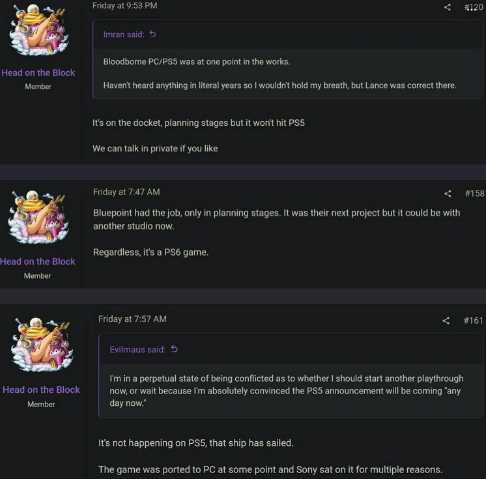Screen dimensions: 486x479
Task: Open post number #158 permalink
Action: pos(475,194)
